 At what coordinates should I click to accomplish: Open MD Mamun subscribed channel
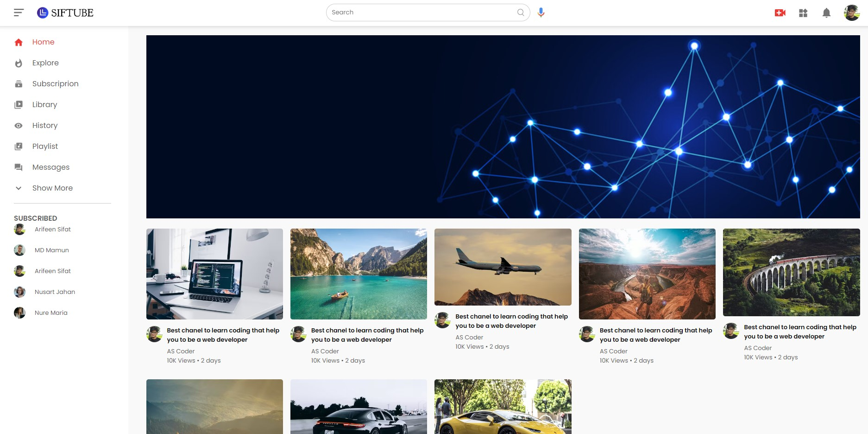pyautogui.click(x=51, y=250)
